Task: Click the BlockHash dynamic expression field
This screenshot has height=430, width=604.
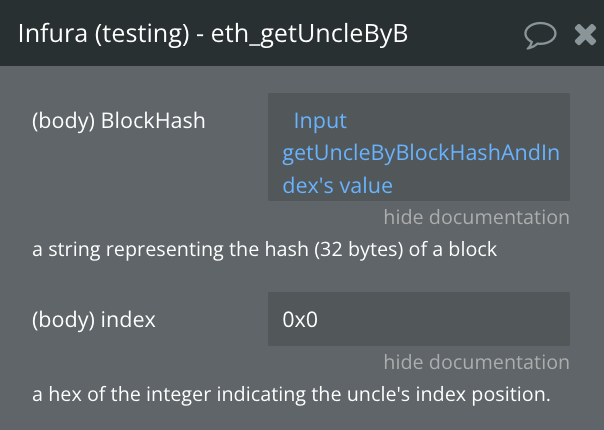Action: (418, 147)
